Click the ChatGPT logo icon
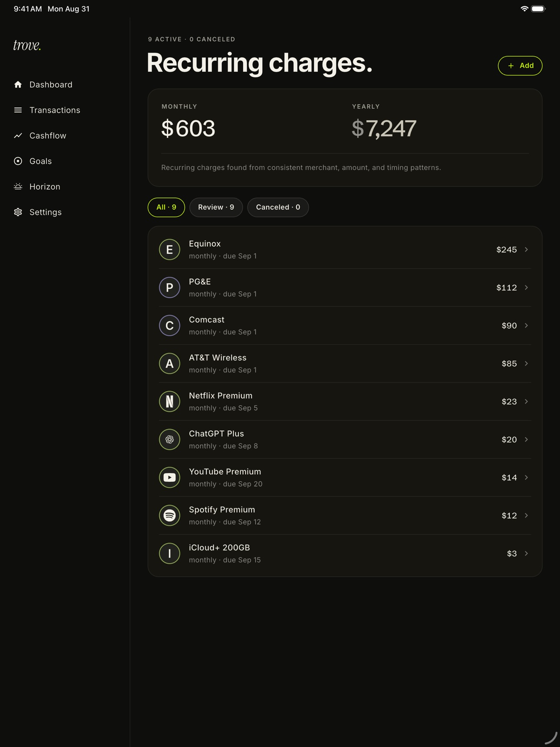This screenshot has width=560, height=747. pos(170,440)
